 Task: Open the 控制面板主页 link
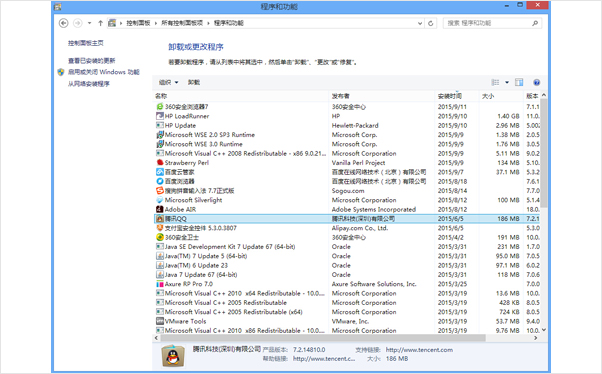click(86, 43)
